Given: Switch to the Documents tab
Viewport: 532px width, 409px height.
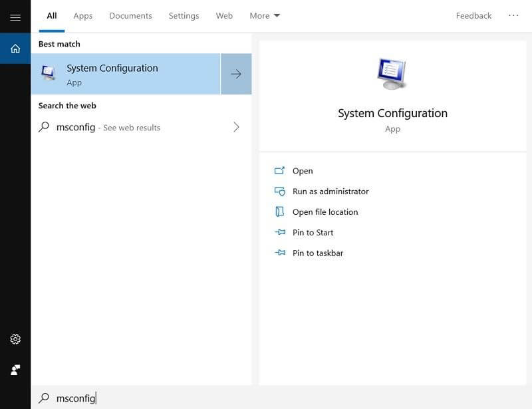Looking at the screenshot, I should (x=130, y=15).
